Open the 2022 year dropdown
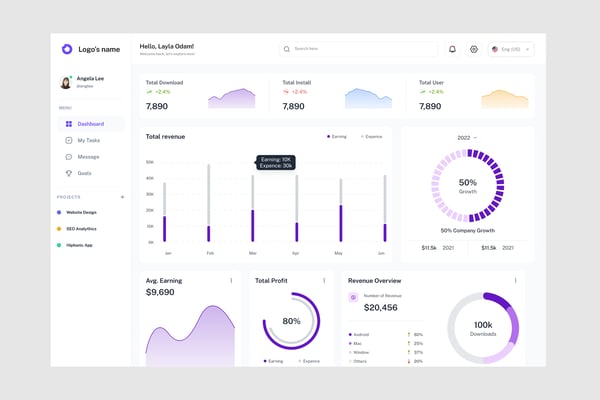The width and height of the screenshot is (600, 400). [x=467, y=138]
